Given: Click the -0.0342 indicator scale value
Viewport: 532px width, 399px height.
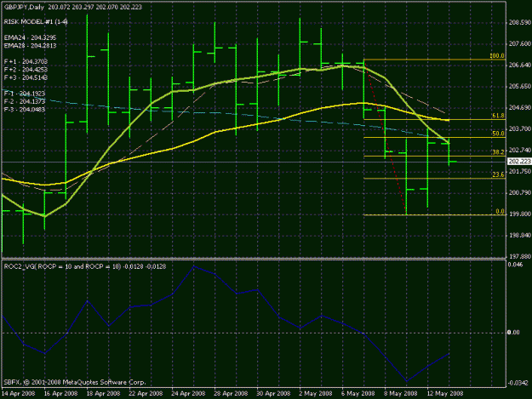Looking at the screenshot, I should [518, 383].
